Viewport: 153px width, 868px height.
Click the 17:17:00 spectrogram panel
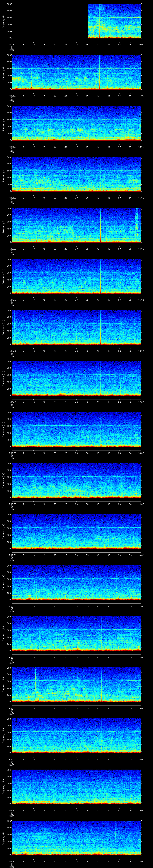coord(77,429)
